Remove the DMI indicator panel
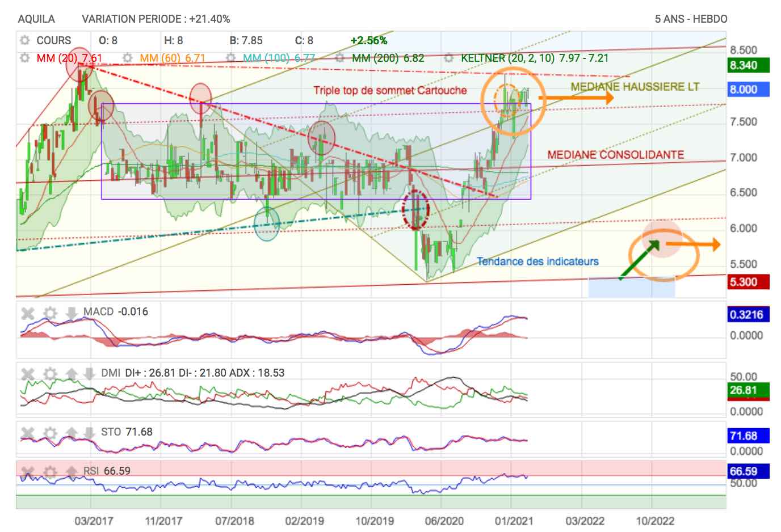 [28, 373]
